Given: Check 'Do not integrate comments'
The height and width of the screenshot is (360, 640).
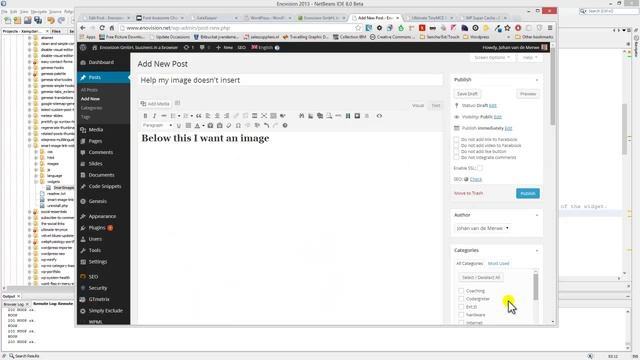Looking at the screenshot, I should point(456,157).
